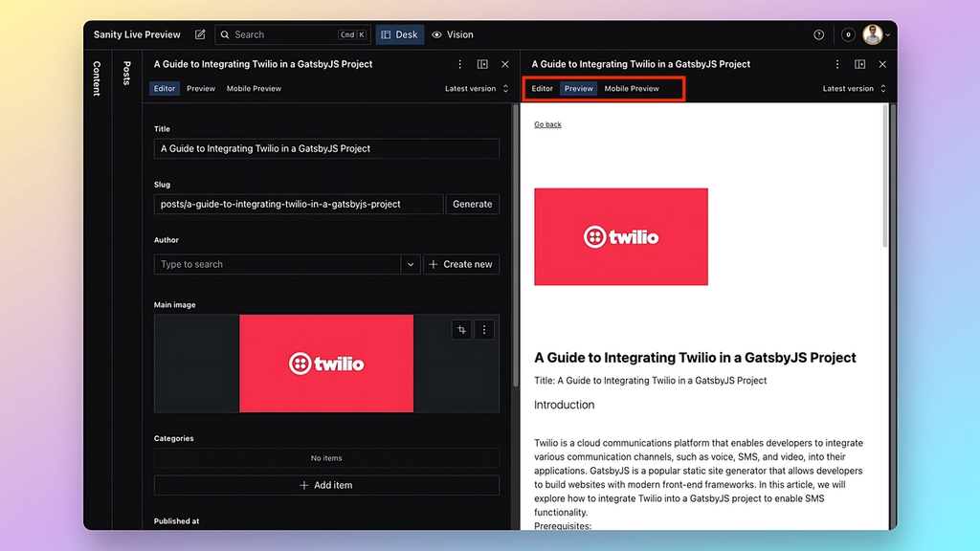Open the user avatar menu
The height and width of the screenshot is (551, 980).
point(876,34)
